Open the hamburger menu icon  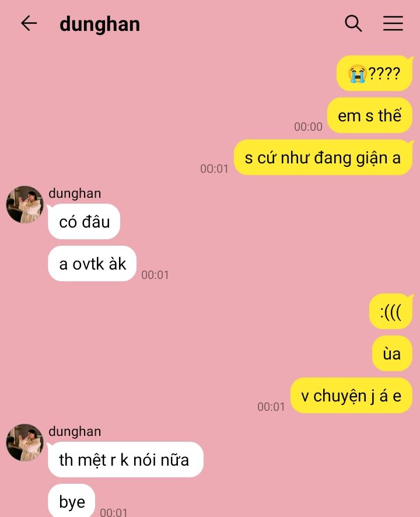coord(393,23)
